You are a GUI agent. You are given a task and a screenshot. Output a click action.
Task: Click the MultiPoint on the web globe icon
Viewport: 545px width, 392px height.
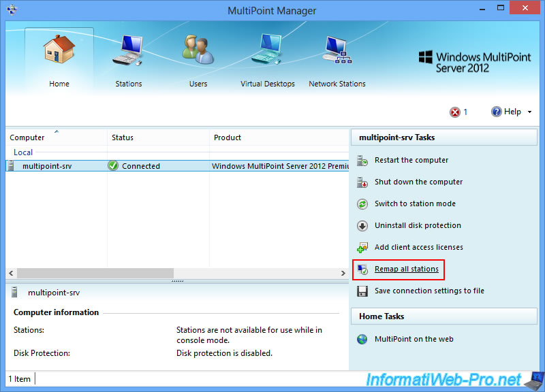[x=362, y=340]
